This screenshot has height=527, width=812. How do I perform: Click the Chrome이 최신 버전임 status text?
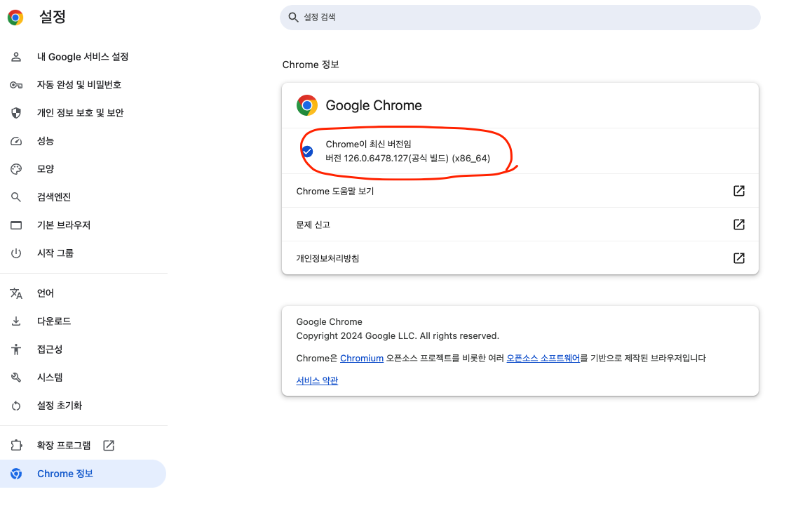pyautogui.click(x=368, y=144)
